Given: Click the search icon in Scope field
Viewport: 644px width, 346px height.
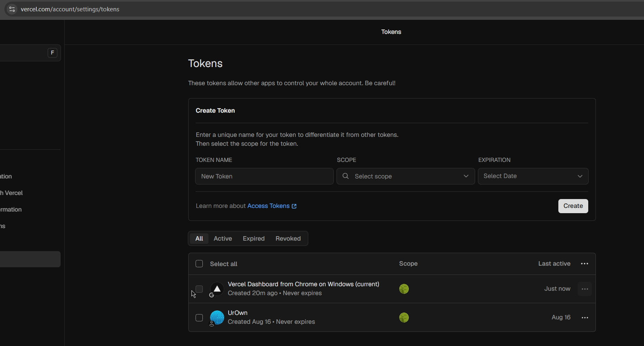Looking at the screenshot, I should pyautogui.click(x=346, y=176).
